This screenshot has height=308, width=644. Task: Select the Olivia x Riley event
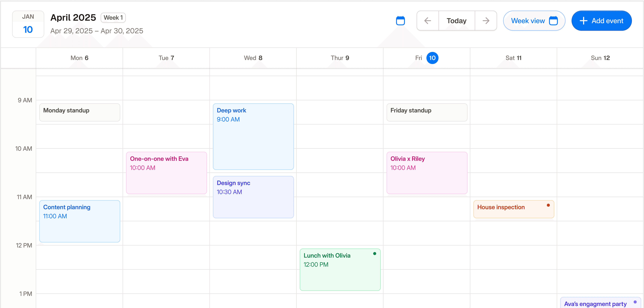click(427, 173)
